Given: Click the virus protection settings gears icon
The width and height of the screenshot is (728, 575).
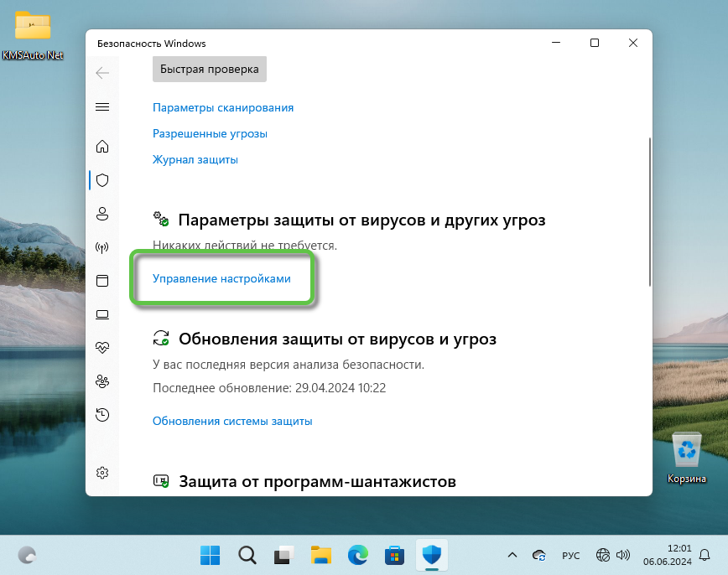Looking at the screenshot, I should coord(161,219).
